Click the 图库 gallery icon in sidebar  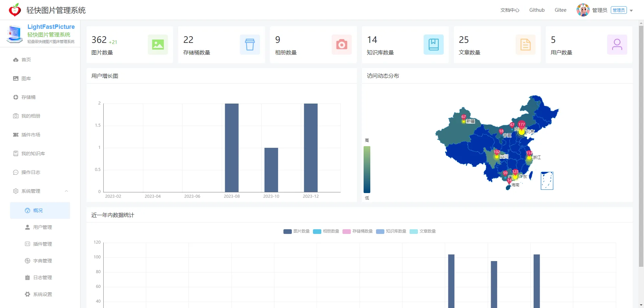click(16, 78)
